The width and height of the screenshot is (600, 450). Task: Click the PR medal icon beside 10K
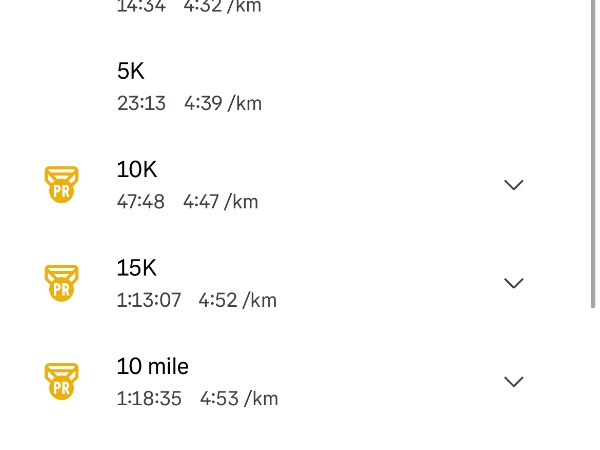[x=62, y=185]
